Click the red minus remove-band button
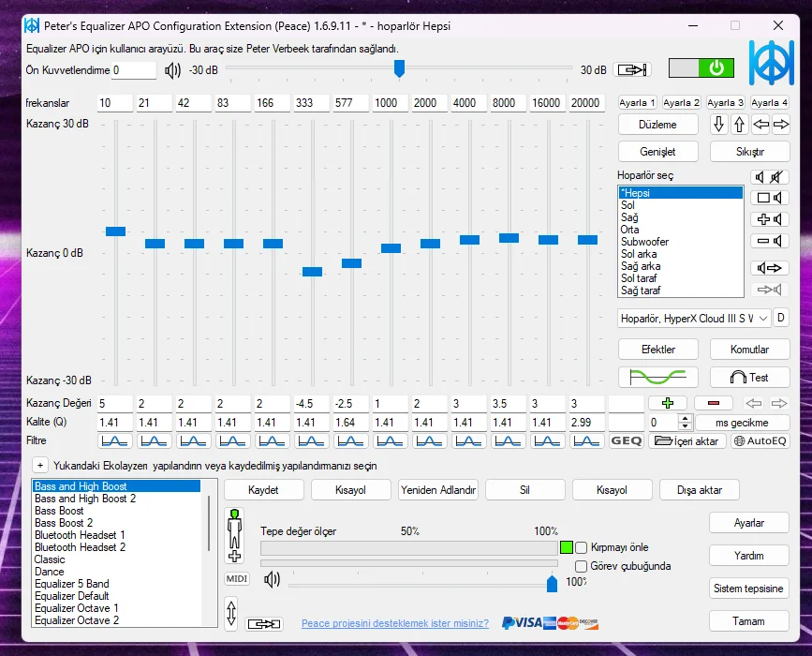812x656 pixels. (x=714, y=403)
